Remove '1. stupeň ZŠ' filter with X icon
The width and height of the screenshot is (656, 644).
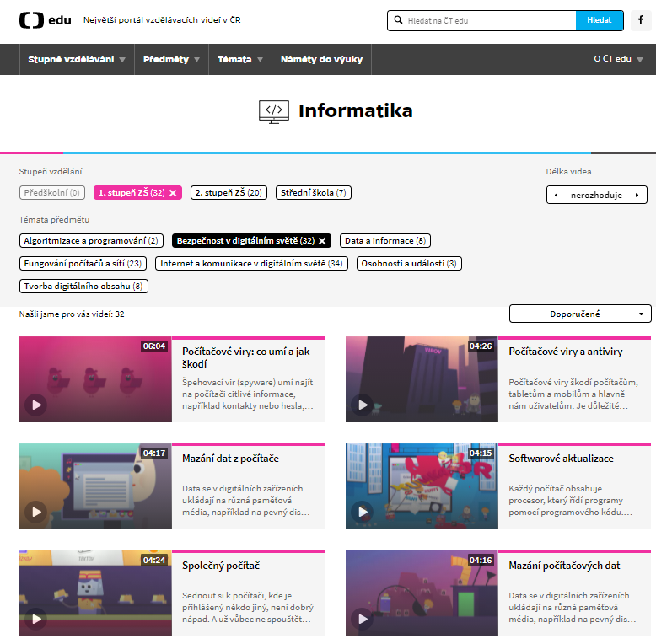point(173,193)
